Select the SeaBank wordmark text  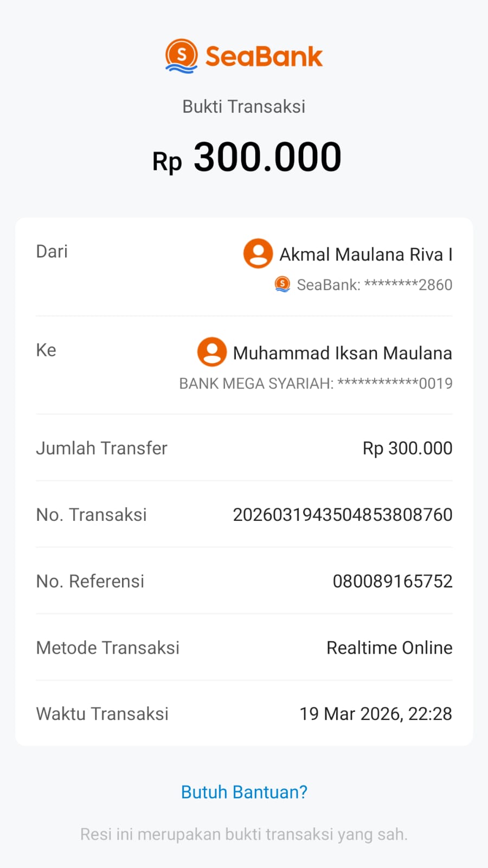pyautogui.click(x=264, y=56)
